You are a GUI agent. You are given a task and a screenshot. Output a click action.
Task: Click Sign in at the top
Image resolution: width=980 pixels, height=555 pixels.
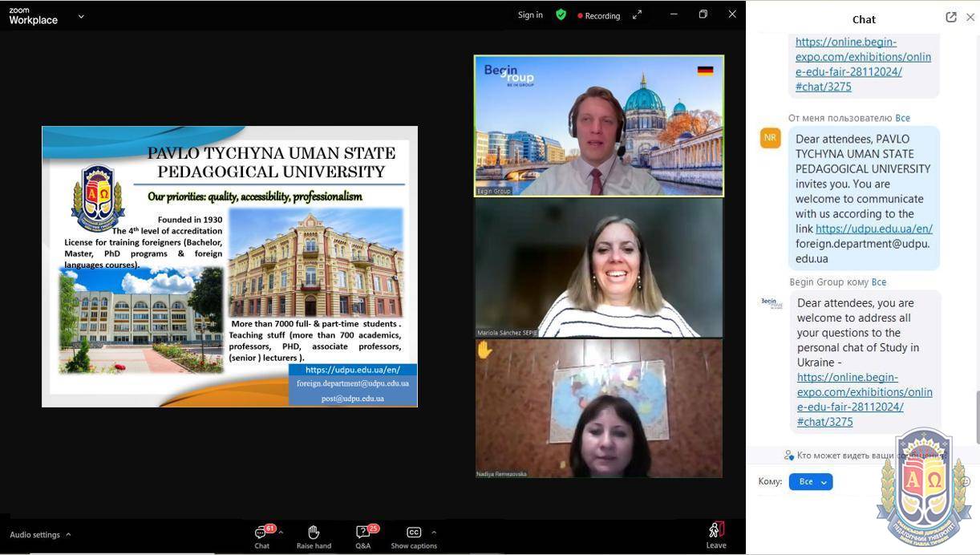coord(530,15)
